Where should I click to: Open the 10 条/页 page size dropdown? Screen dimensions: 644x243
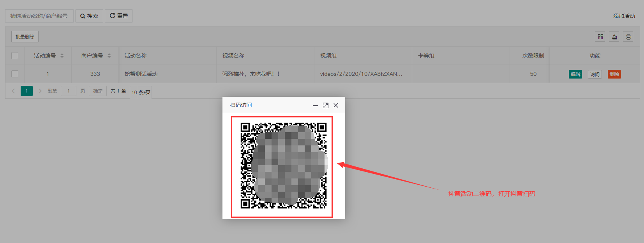(x=141, y=92)
